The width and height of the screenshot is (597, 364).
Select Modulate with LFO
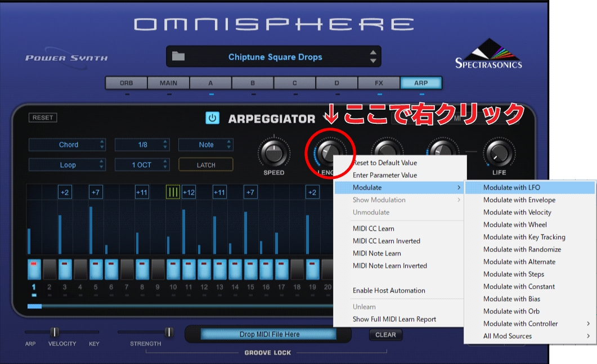click(x=529, y=187)
